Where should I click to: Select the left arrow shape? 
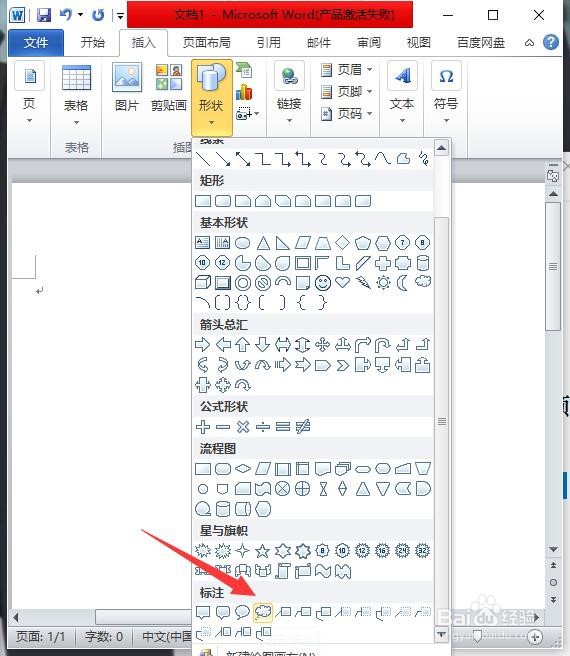[x=223, y=345]
